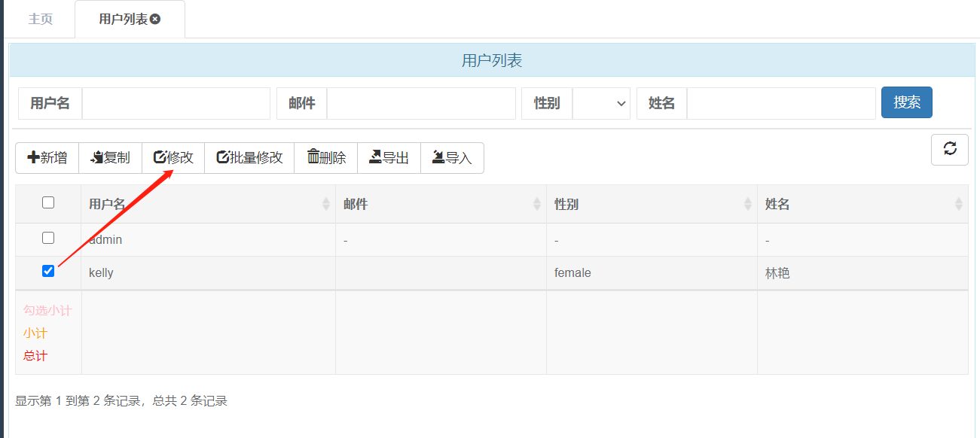
Task: Sort table by 姓名 column
Action: point(863,204)
